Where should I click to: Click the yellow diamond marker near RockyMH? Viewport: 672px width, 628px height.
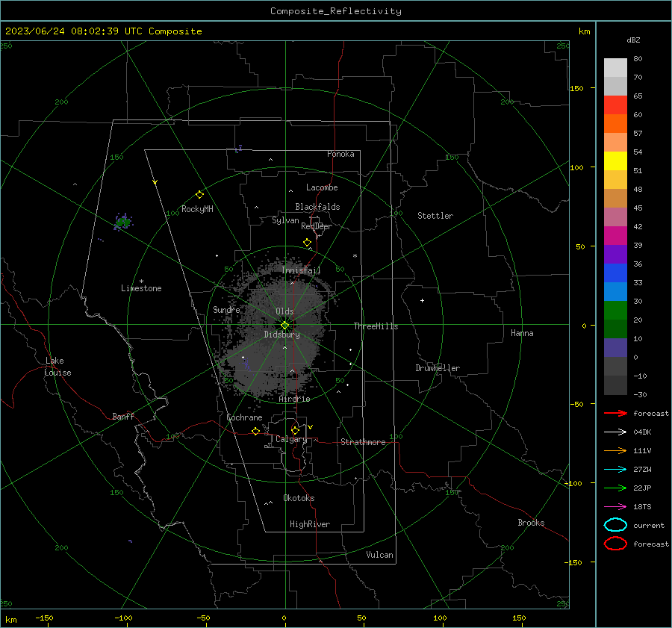(199, 195)
